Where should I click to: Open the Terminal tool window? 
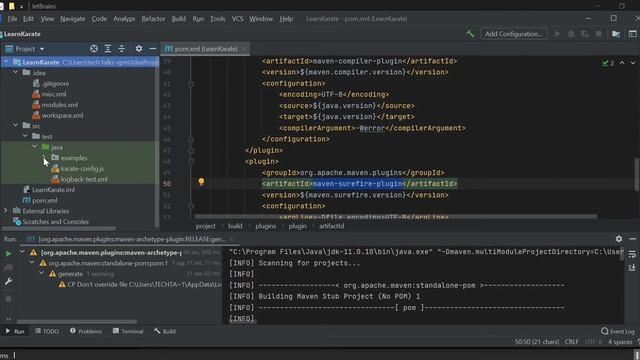[x=128, y=331]
